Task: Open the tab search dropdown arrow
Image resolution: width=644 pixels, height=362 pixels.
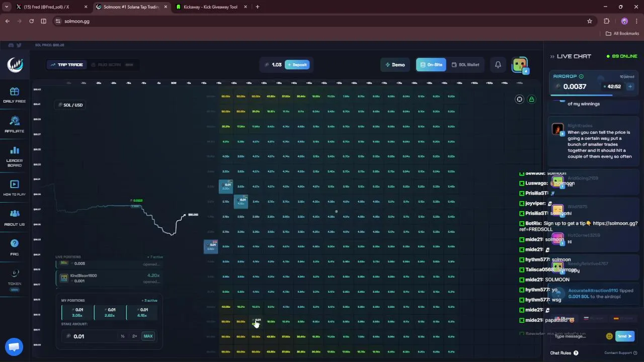Action: [x=7, y=7]
